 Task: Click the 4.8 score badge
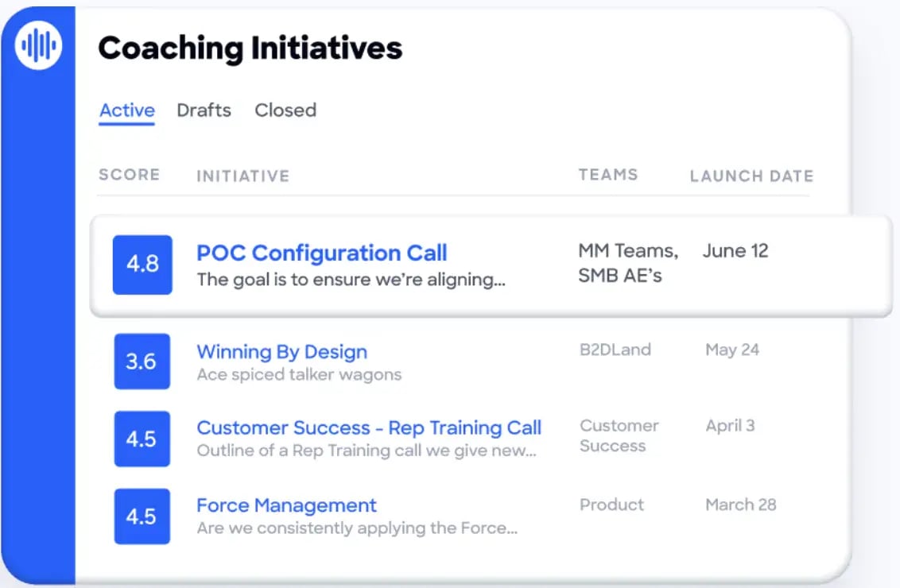(x=142, y=265)
